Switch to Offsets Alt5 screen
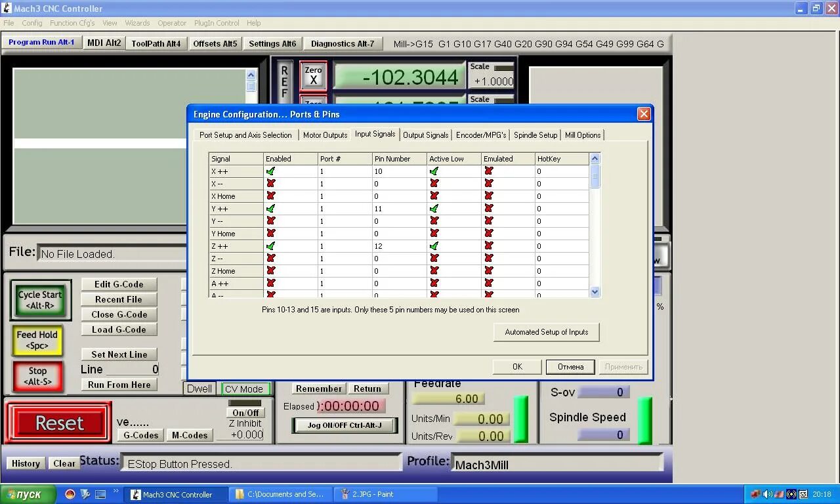 coord(215,43)
